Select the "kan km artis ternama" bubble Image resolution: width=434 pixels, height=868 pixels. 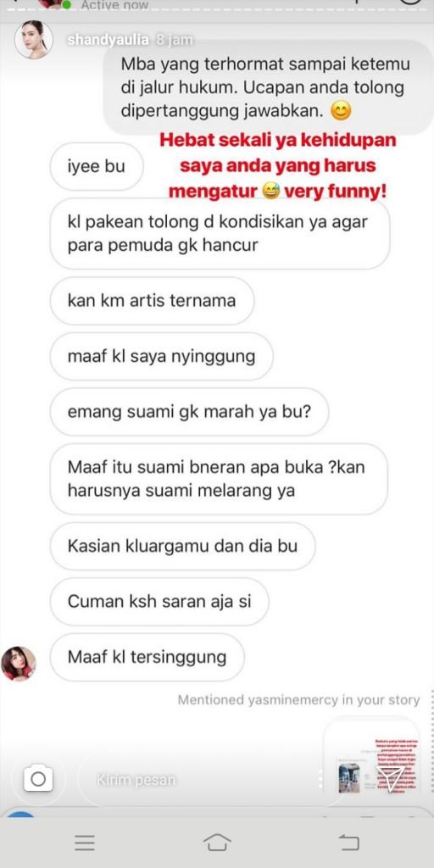pyautogui.click(x=152, y=301)
